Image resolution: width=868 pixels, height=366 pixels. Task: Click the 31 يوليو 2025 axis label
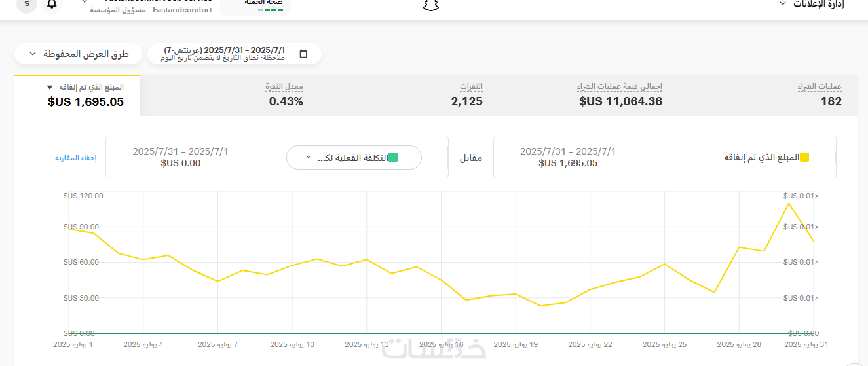[x=807, y=344]
